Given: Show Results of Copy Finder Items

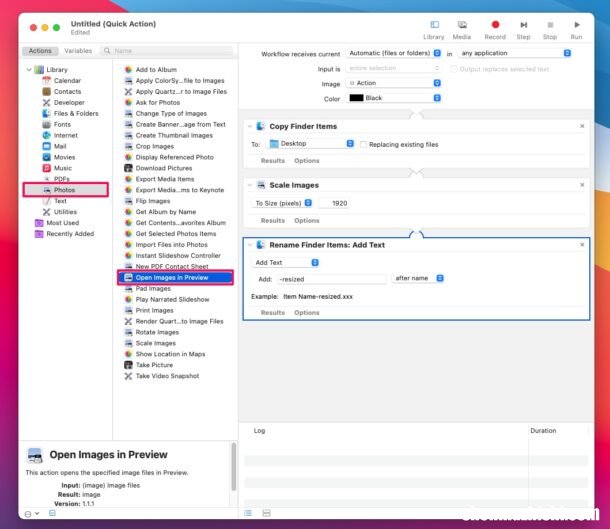Looking at the screenshot, I should click(x=273, y=161).
